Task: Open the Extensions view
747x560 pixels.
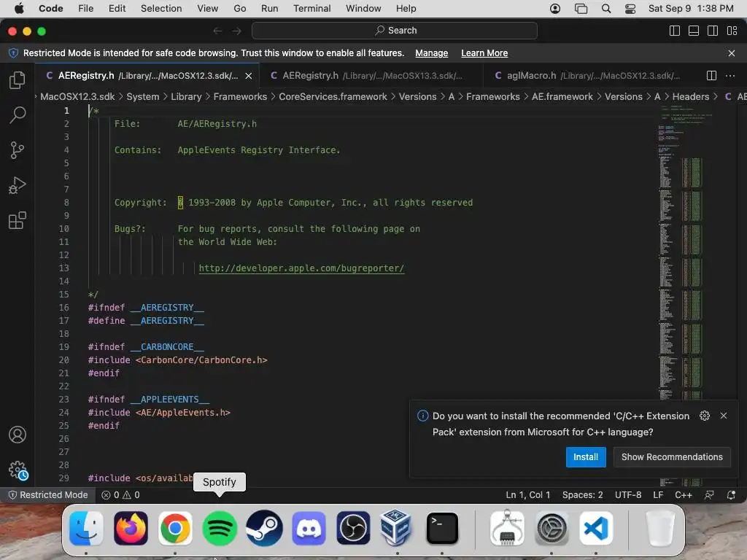Action: click(x=18, y=220)
